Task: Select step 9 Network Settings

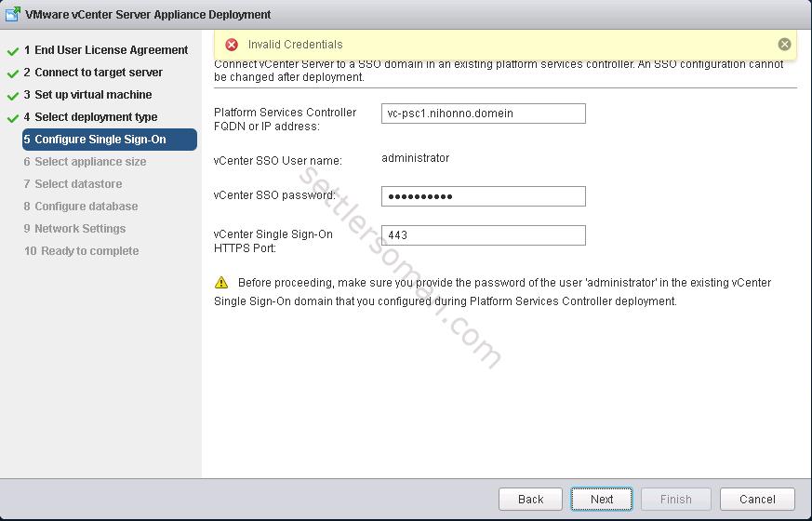Action: click(74, 228)
